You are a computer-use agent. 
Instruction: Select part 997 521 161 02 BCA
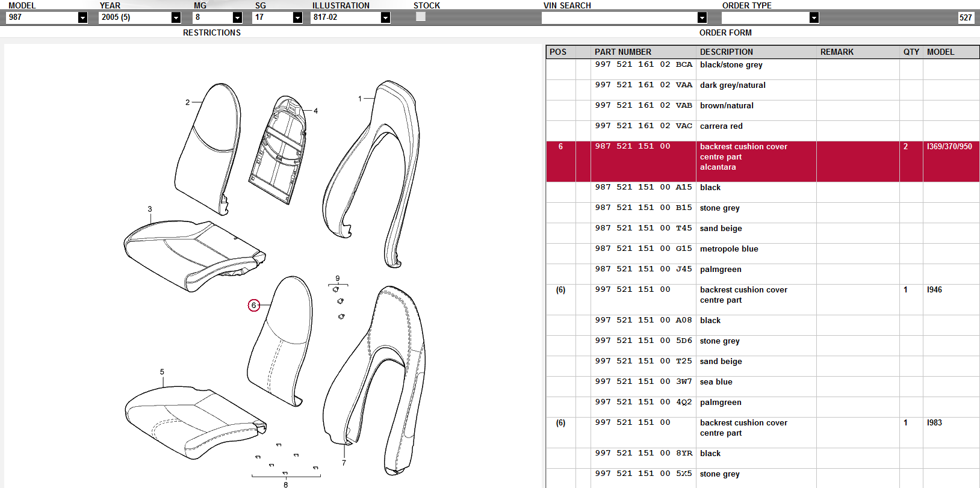pos(644,64)
